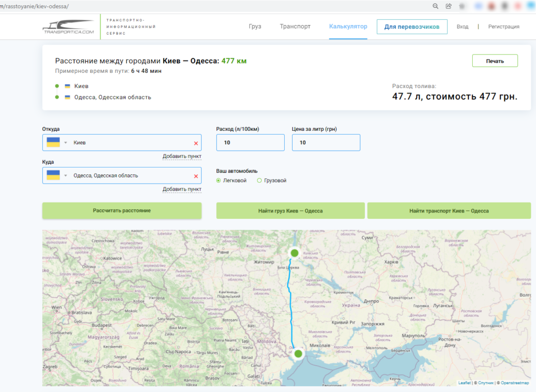This screenshot has width=536, height=392.
Task: Click the Для перевозчиков button
Action: point(412,27)
